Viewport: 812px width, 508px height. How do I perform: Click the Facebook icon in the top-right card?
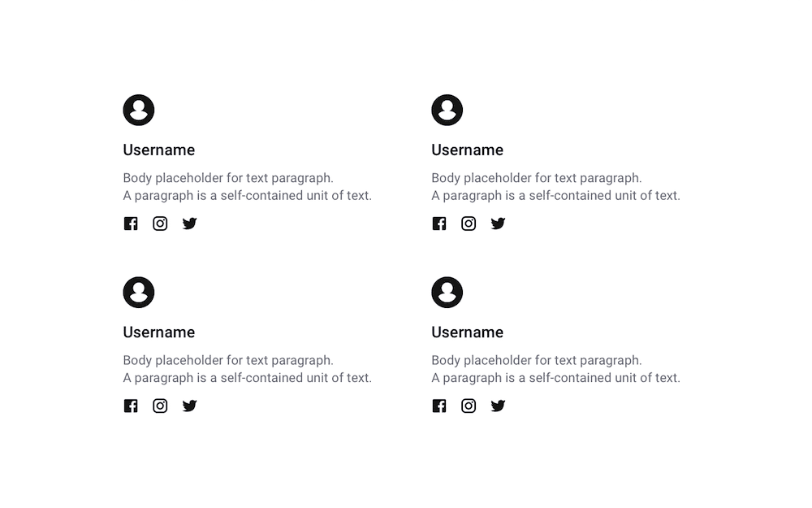(x=439, y=224)
